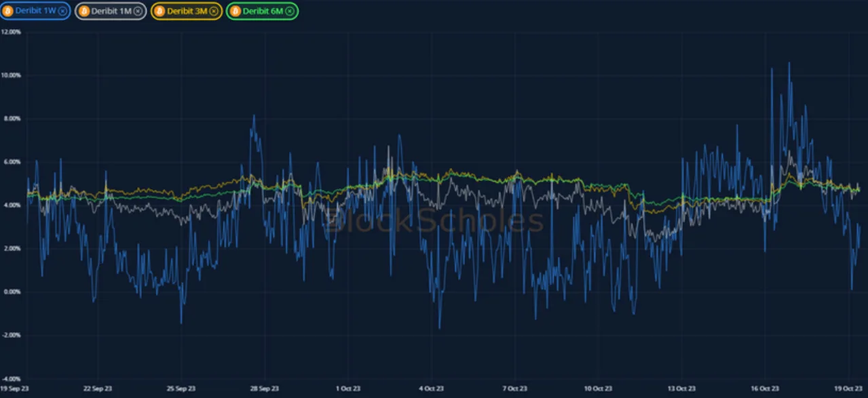Click the Bitcoin icon in the Deribit 1M chip
The height and width of the screenshot is (398, 868).
(83, 11)
